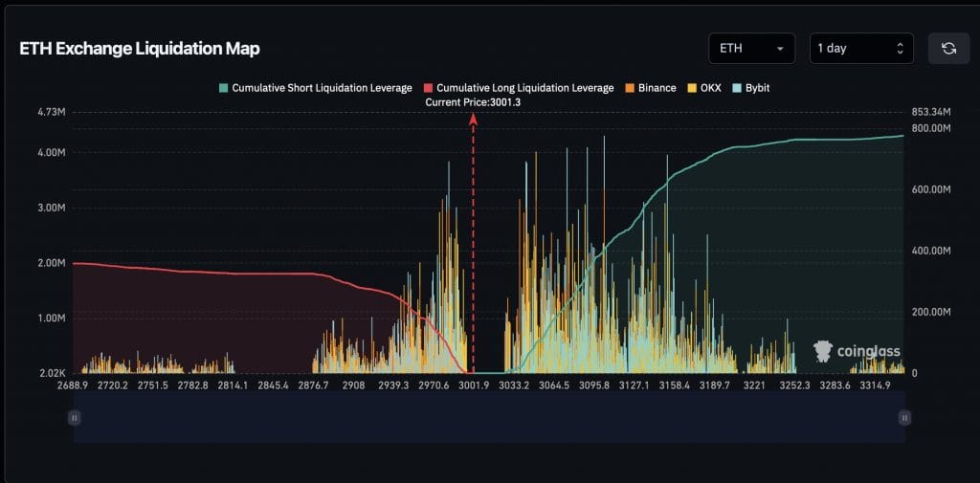Click the 3189.7 price axis label
The height and width of the screenshot is (483, 980).
tap(714, 385)
